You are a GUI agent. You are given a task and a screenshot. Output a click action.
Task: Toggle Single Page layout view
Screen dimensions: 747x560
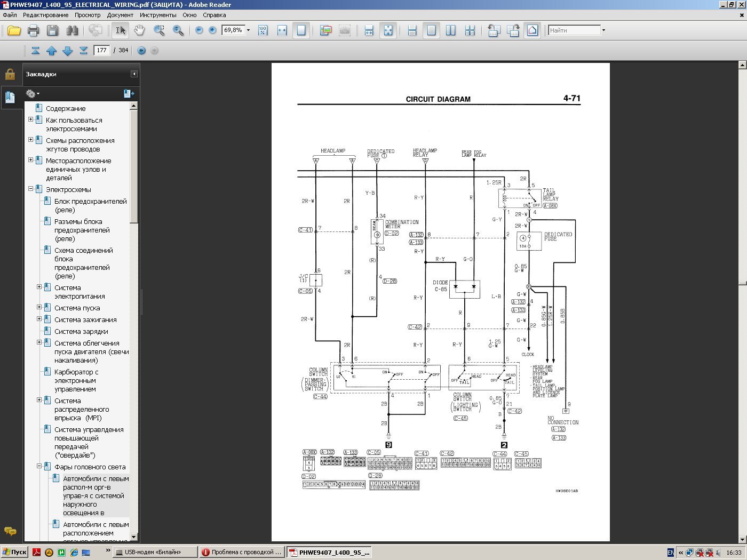(431, 30)
